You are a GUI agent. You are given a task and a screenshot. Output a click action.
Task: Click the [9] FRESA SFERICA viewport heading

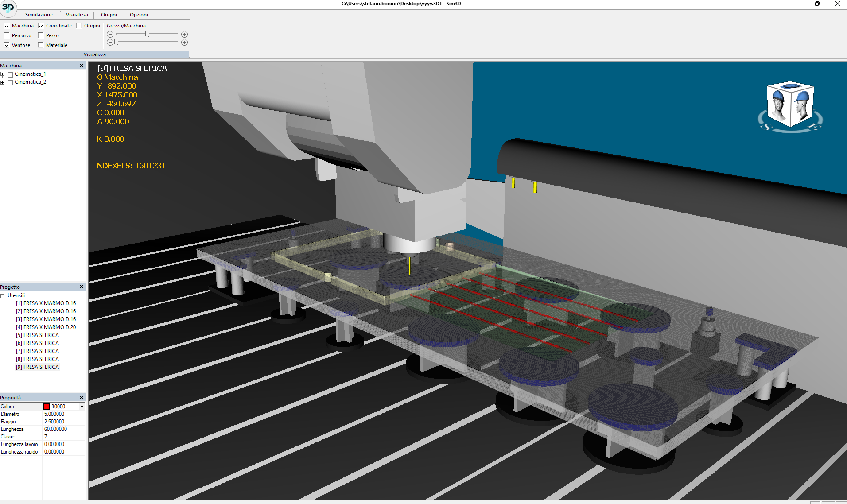[132, 68]
